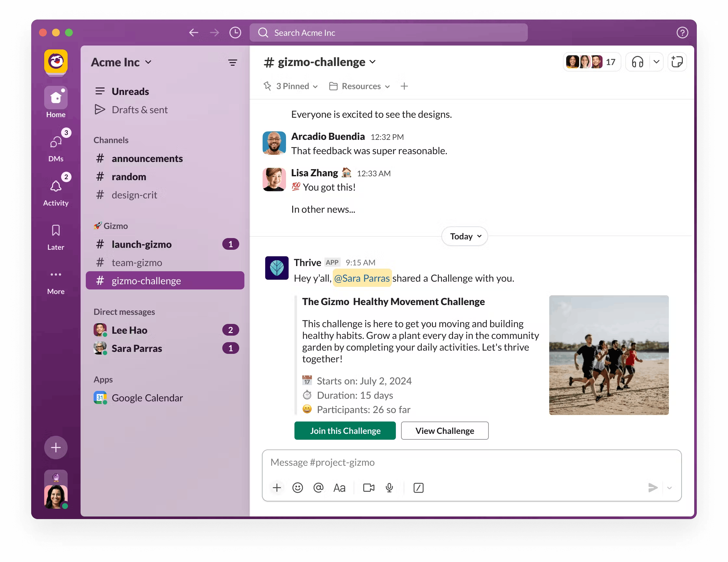Open send options chevron
The height and width of the screenshot is (562, 728).
coord(670,488)
